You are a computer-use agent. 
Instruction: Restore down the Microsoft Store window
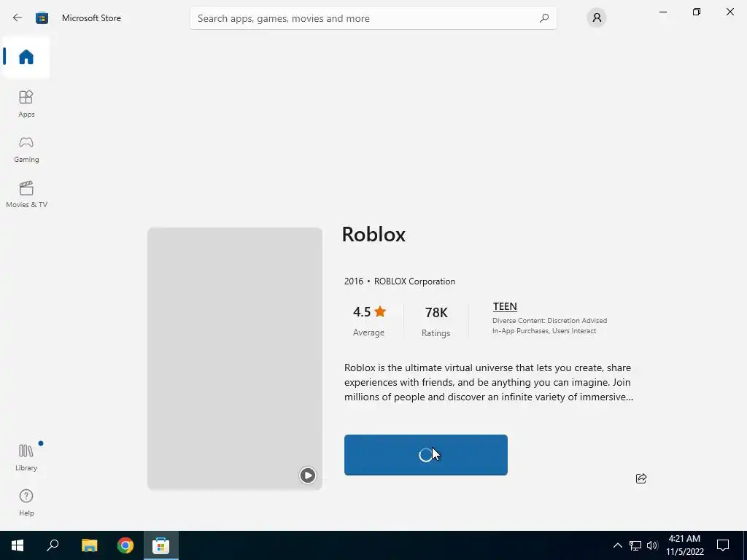697,12
